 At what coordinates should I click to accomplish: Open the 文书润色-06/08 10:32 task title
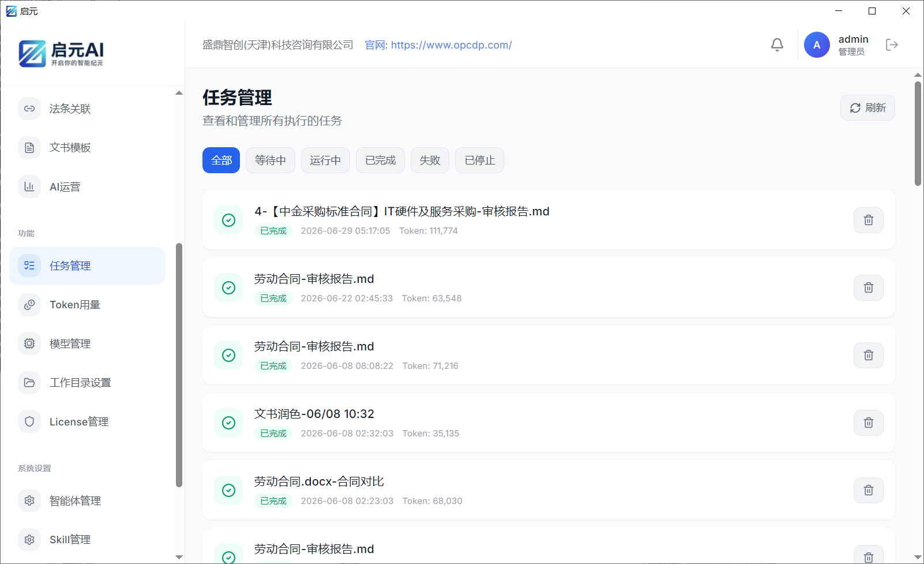[x=314, y=414]
